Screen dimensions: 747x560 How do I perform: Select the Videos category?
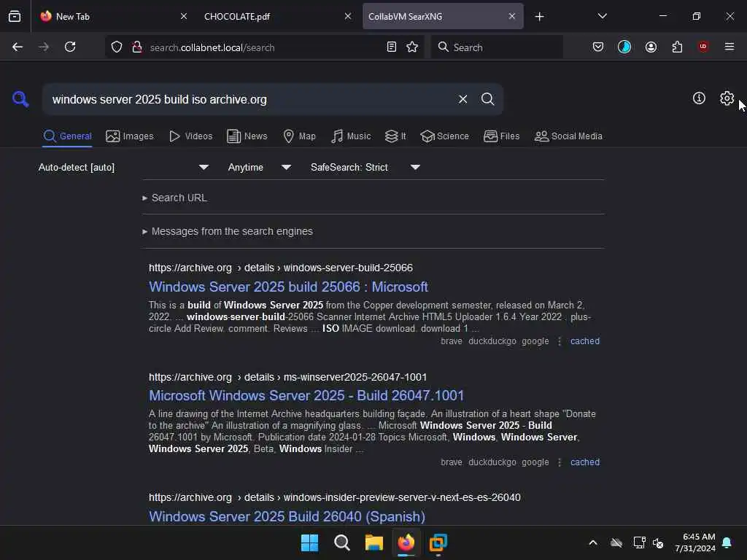[x=190, y=136]
